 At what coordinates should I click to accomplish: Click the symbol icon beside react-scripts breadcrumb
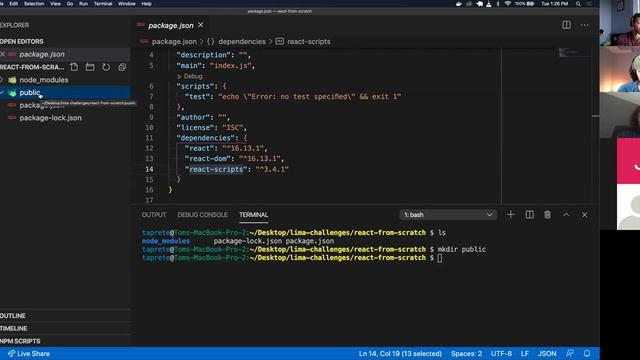click(x=280, y=42)
